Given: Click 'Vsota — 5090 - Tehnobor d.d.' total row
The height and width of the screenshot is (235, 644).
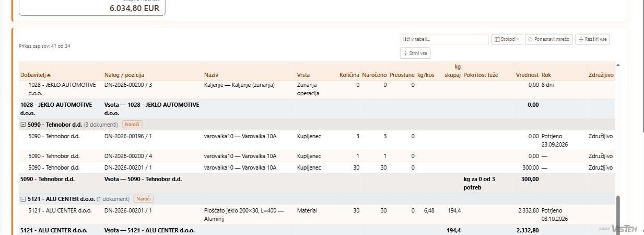Looking at the screenshot, I should coord(143,179).
